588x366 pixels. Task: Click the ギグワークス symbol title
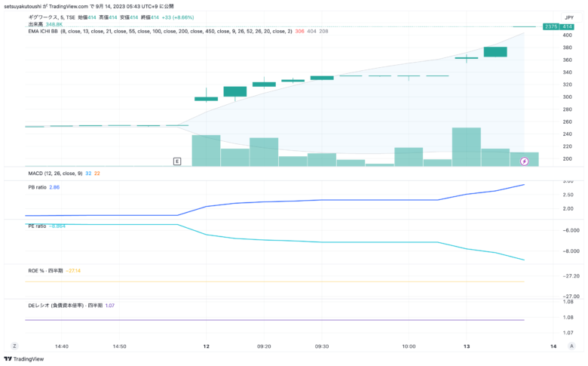(x=43, y=17)
